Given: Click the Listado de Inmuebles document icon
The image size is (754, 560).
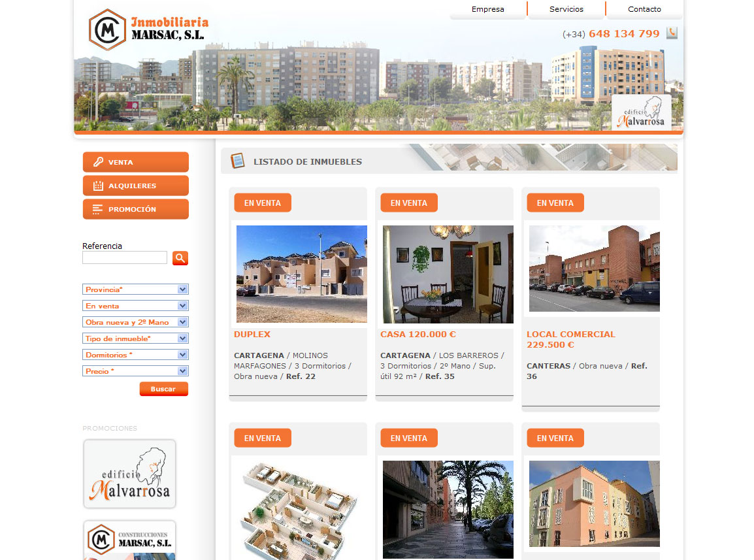Looking at the screenshot, I should tap(238, 161).
